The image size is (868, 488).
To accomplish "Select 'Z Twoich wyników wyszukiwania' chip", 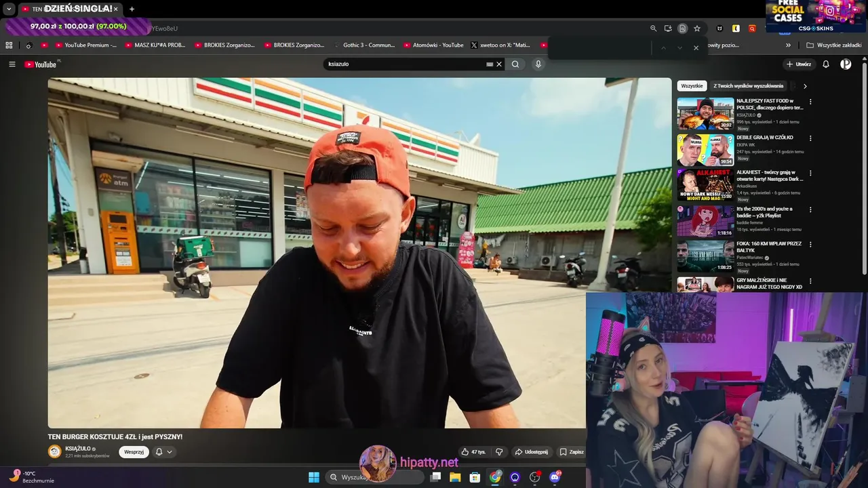I will click(x=748, y=86).
